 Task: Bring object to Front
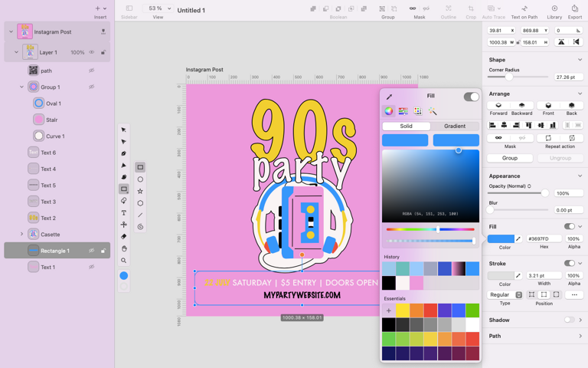(548, 105)
